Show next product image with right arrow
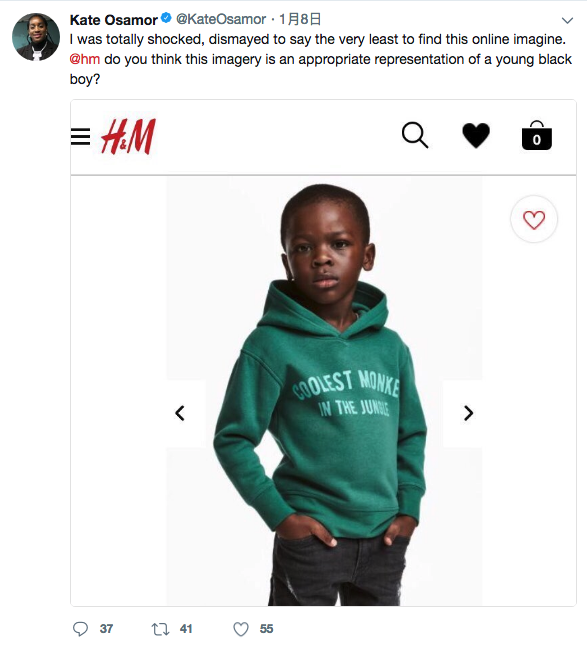The width and height of the screenshot is (587, 647). click(469, 413)
